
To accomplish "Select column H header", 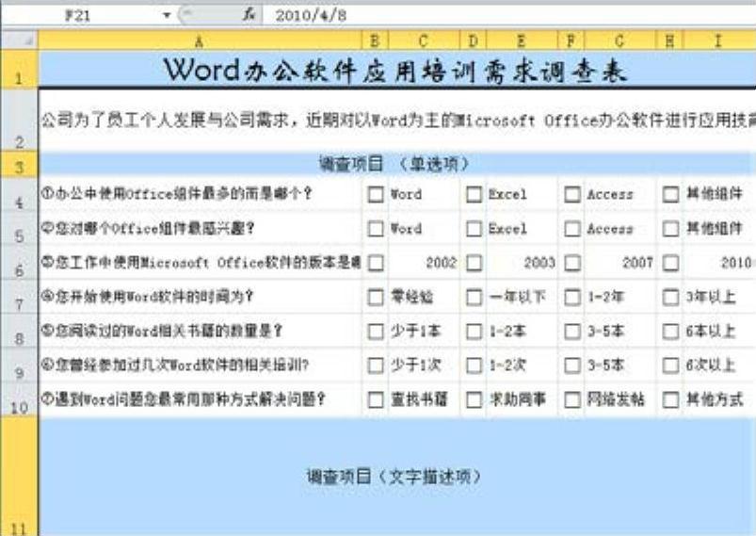I will 669,41.
